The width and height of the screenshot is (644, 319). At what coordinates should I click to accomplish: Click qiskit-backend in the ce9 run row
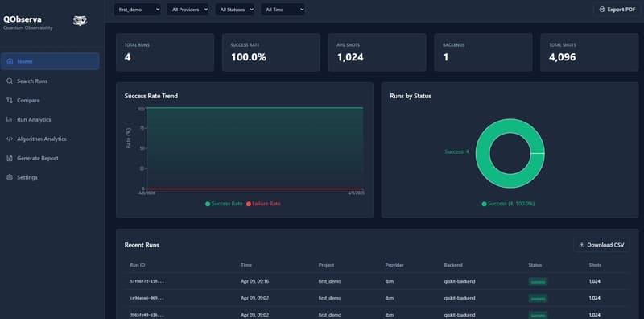460,298
